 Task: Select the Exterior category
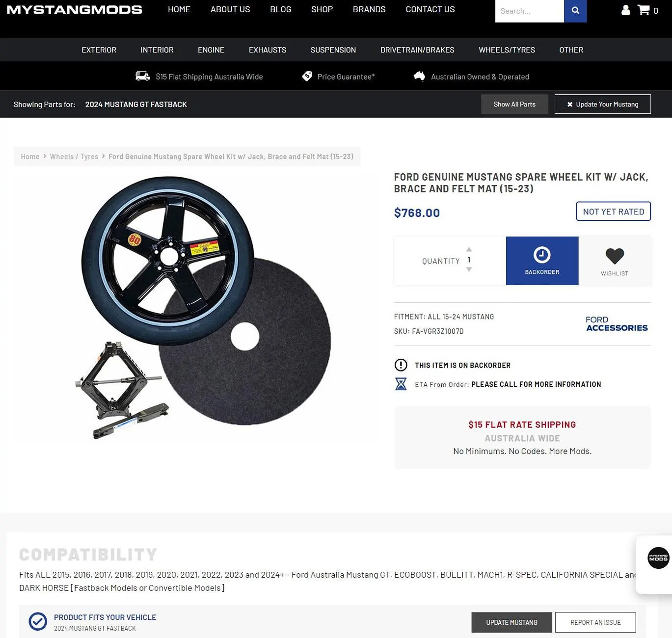pos(99,50)
